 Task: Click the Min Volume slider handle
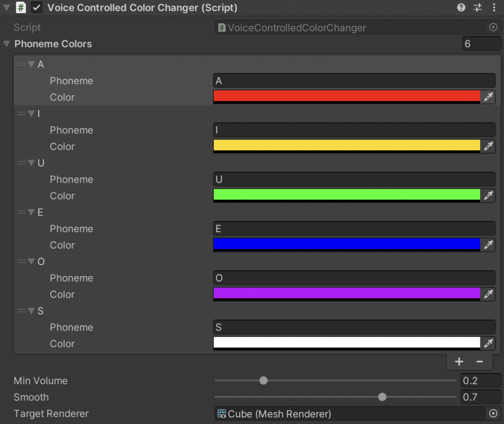[x=264, y=381]
